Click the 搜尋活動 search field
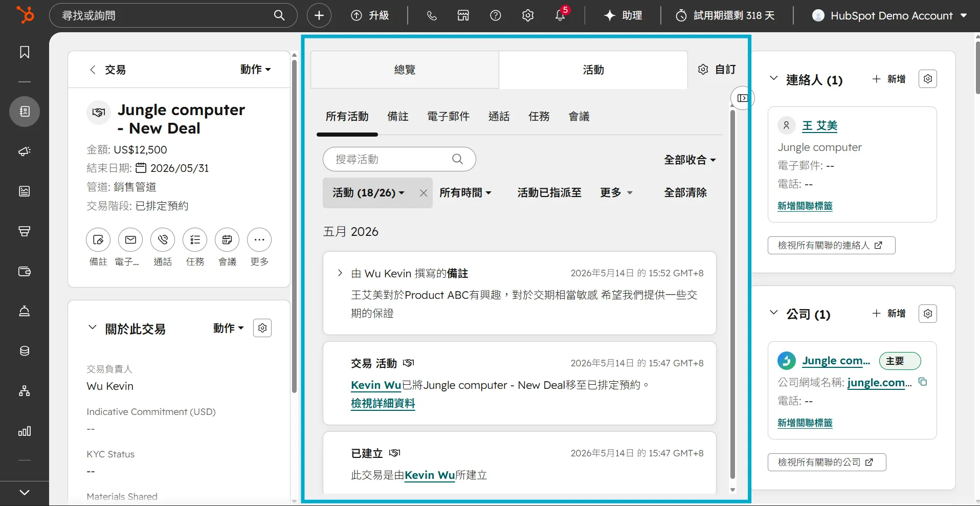The image size is (980, 506). [x=399, y=159]
